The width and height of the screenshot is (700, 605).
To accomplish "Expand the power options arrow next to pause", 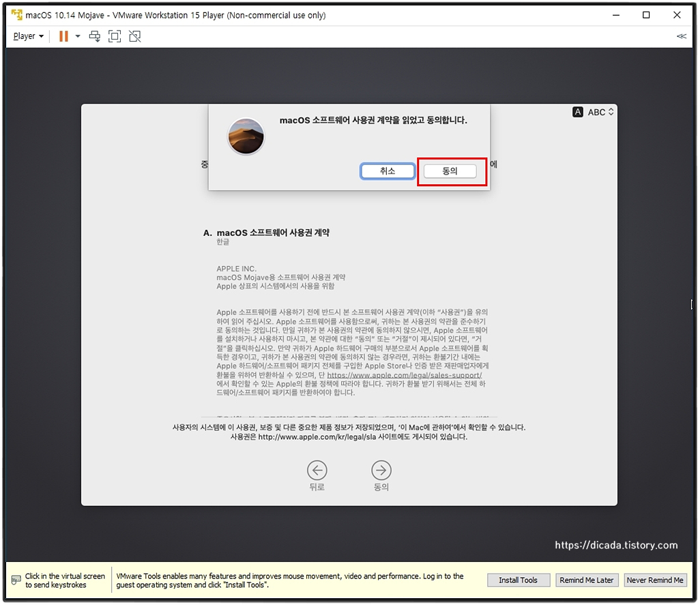I will [78, 36].
